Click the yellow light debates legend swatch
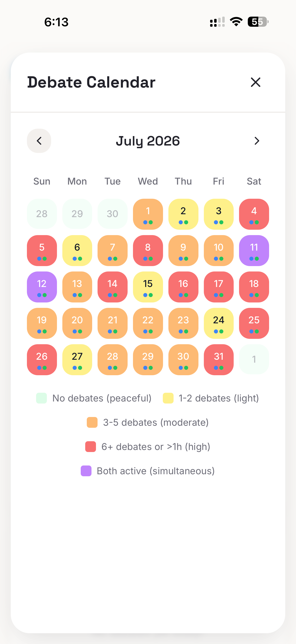This screenshot has width=296, height=644. point(168,398)
